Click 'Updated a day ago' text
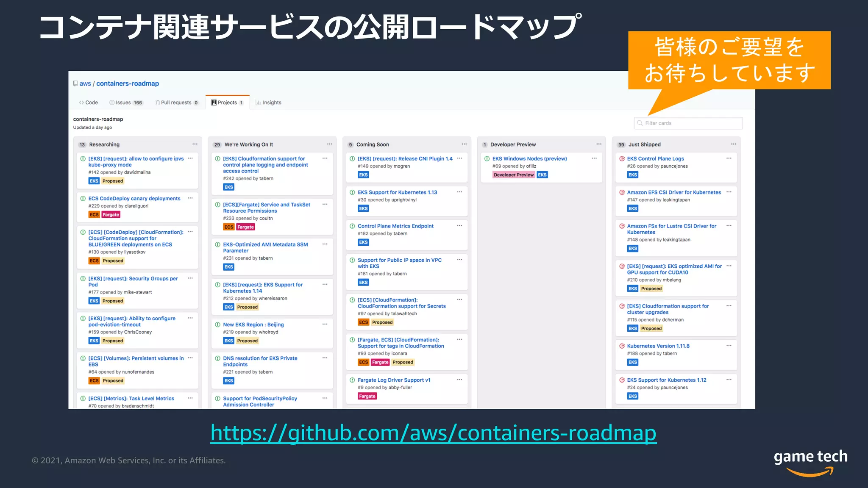868x488 pixels. pos(92,128)
